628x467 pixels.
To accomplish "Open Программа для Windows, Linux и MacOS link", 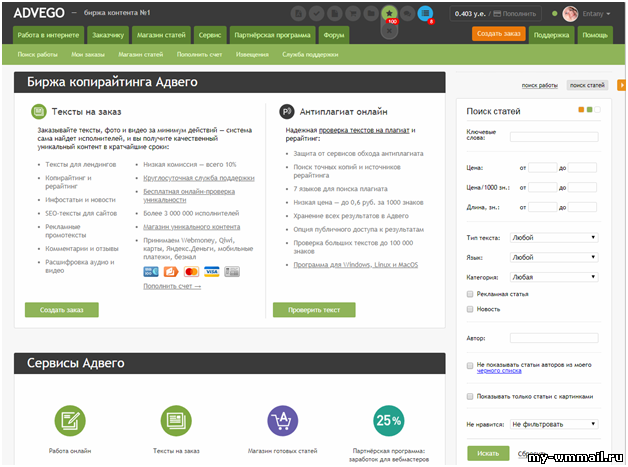I will [356, 265].
